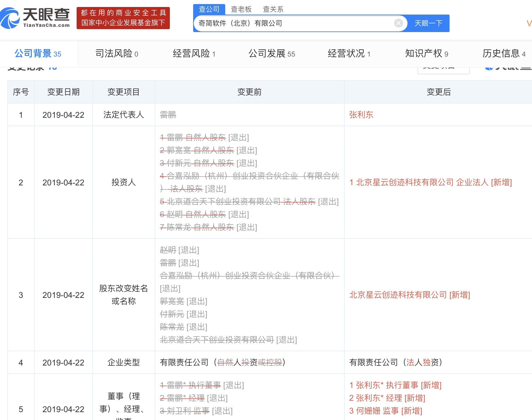The width and height of the screenshot is (532, 420).
Task: Click the 变更项目 column header
Action: (124, 92)
